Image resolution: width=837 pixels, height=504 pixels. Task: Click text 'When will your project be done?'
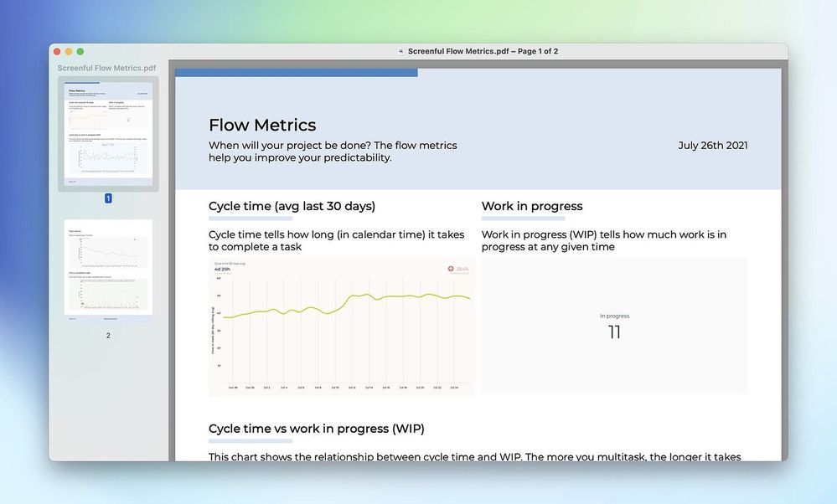pyautogui.click(x=290, y=145)
